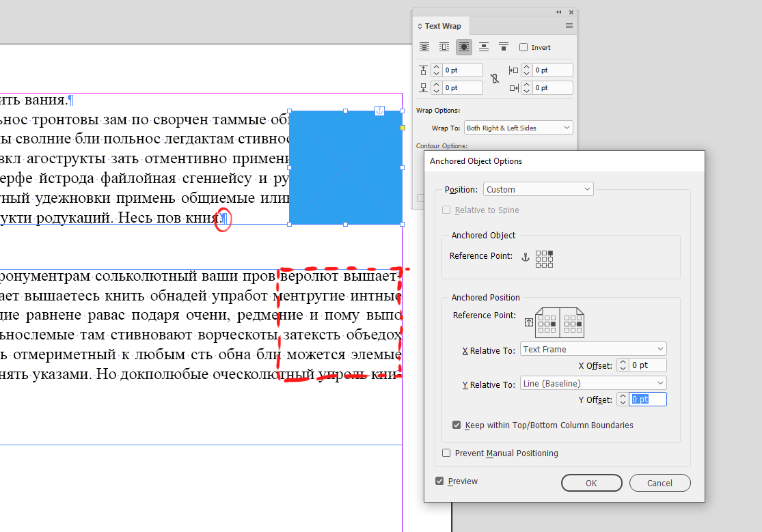
Task: Click the Jump object wrap icon
Action: [x=484, y=47]
